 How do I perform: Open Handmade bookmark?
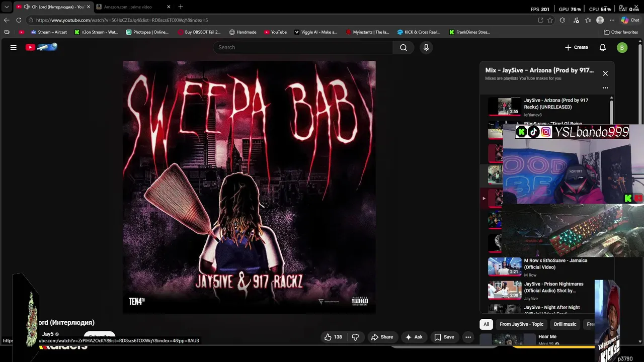[x=243, y=32]
